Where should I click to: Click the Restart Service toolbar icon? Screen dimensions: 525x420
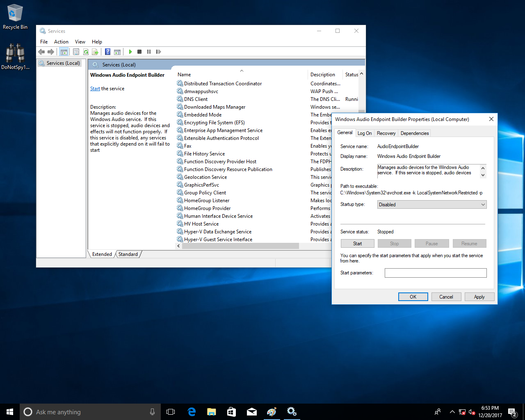point(158,52)
